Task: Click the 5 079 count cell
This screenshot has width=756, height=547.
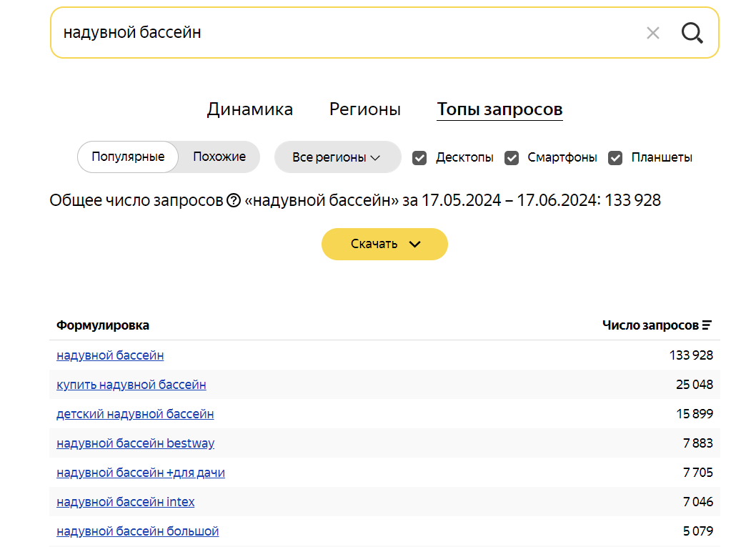Action: click(697, 531)
